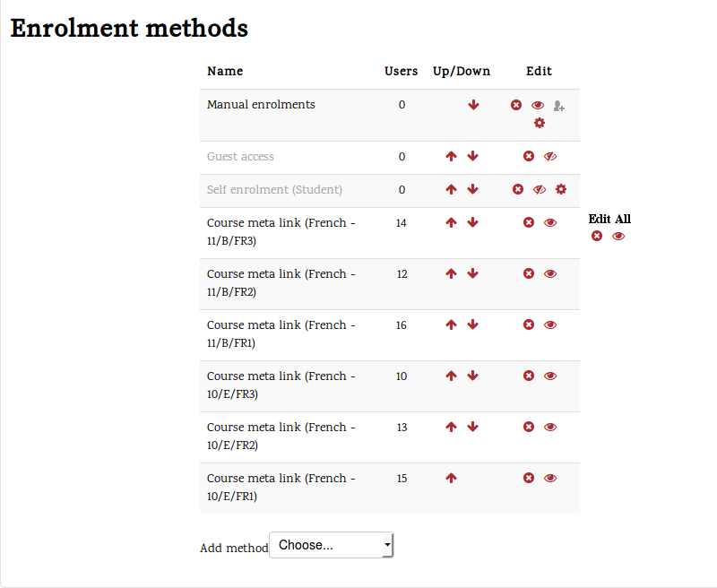The height and width of the screenshot is (588, 717).
Task: Enrol users via the Manual enrolments person icon
Action: click(558, 105)
